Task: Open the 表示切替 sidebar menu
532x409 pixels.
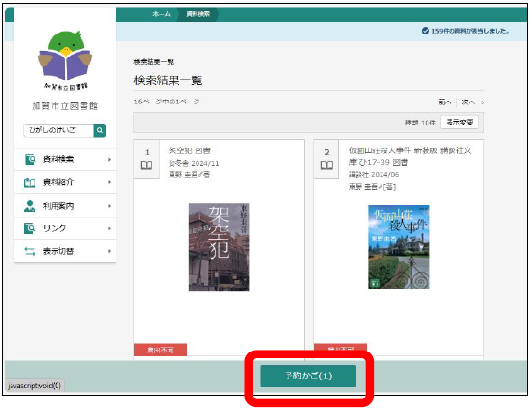Action: click(x=65, y=251)
